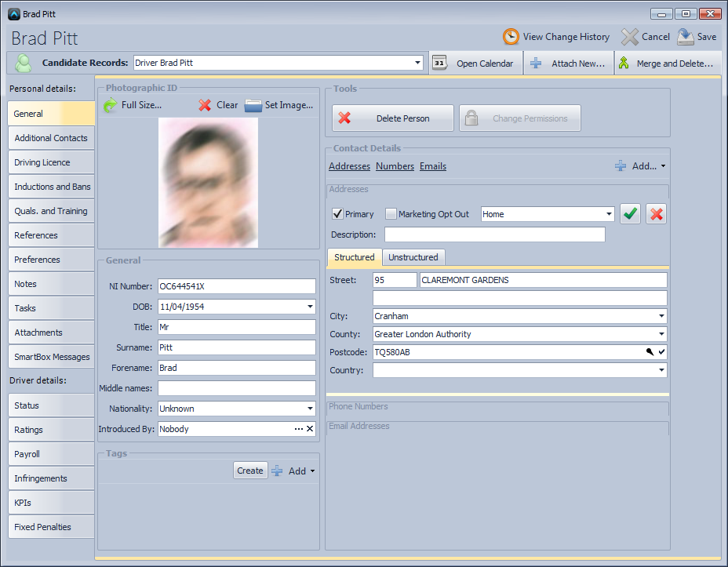Toggle the Primary address checkbox
Viewport: 728px width, 567px height.
(x=338, y=214)
